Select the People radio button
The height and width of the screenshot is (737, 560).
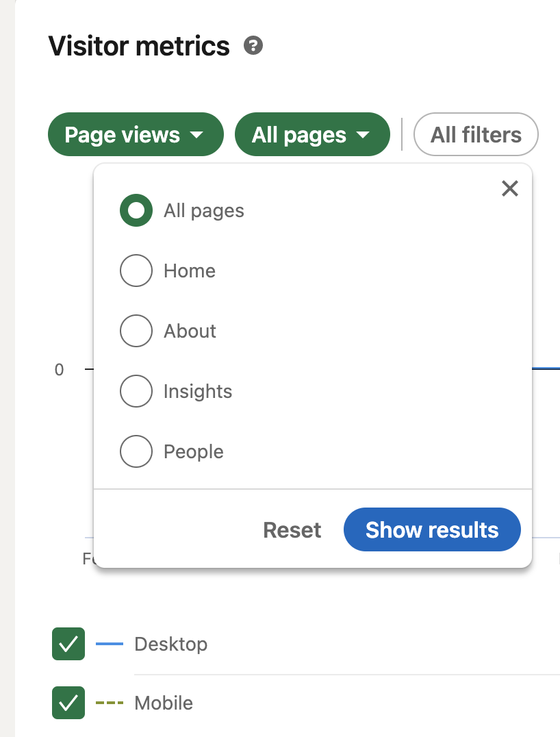[136, 451]
